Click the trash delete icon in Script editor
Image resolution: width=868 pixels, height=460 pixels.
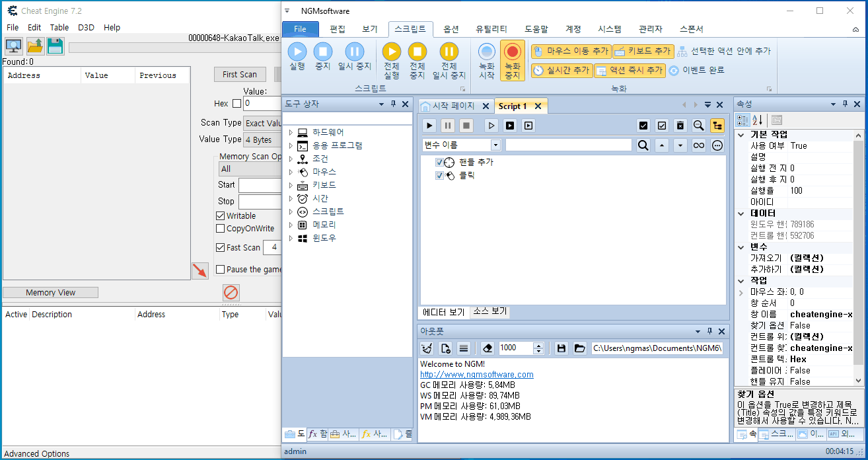click(680, 126)
